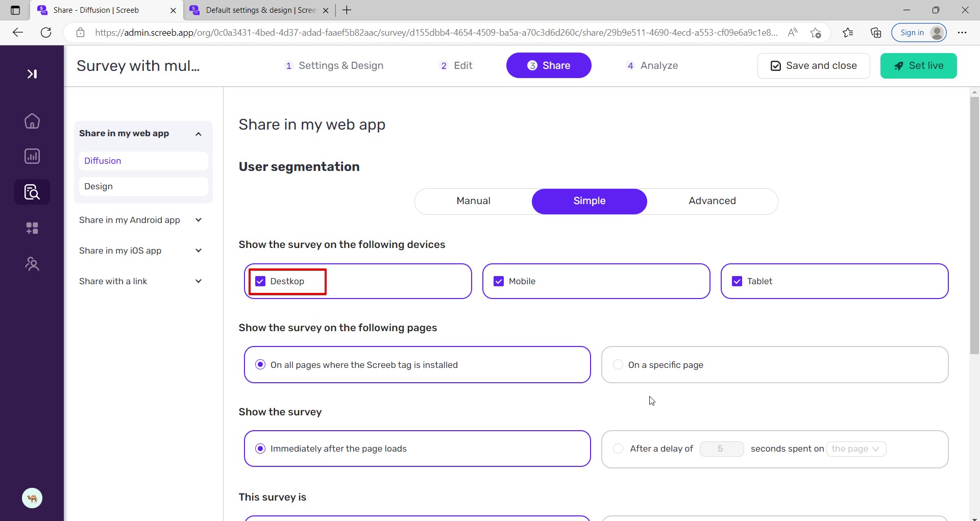This screenshot has height=521, width=980.
Task: Open the surveys search icon in sidebar
Action: click(32, 192)
